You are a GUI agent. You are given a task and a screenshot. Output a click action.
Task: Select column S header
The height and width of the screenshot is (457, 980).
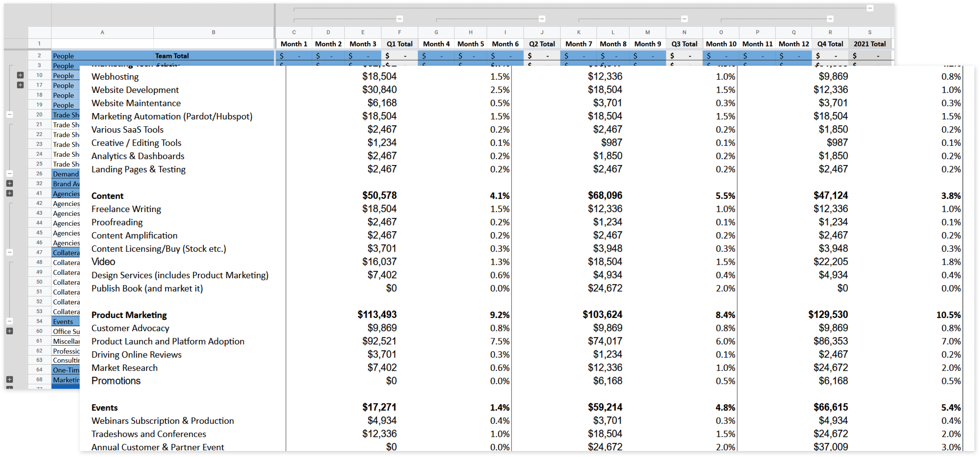tap(870, 32)
